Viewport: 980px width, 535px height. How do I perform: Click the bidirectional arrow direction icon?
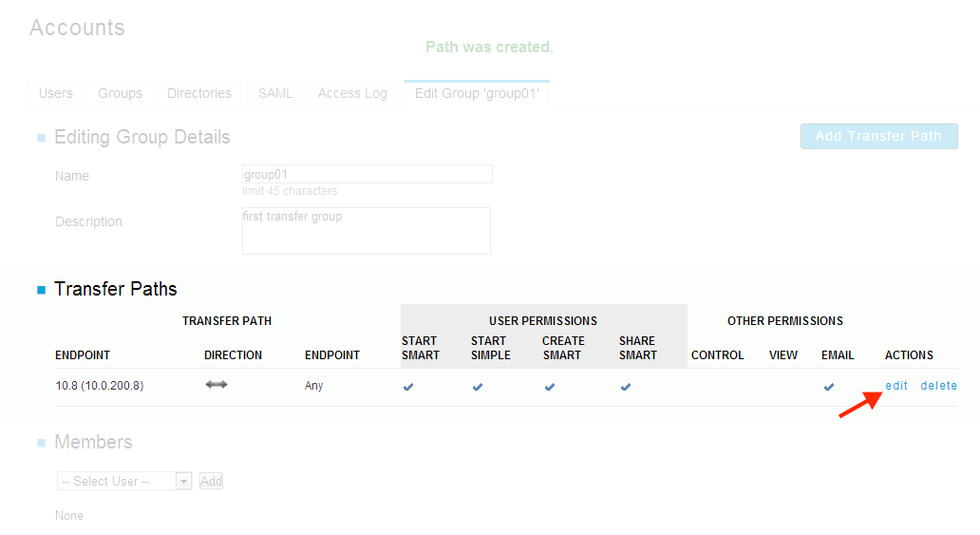[217, 385]
